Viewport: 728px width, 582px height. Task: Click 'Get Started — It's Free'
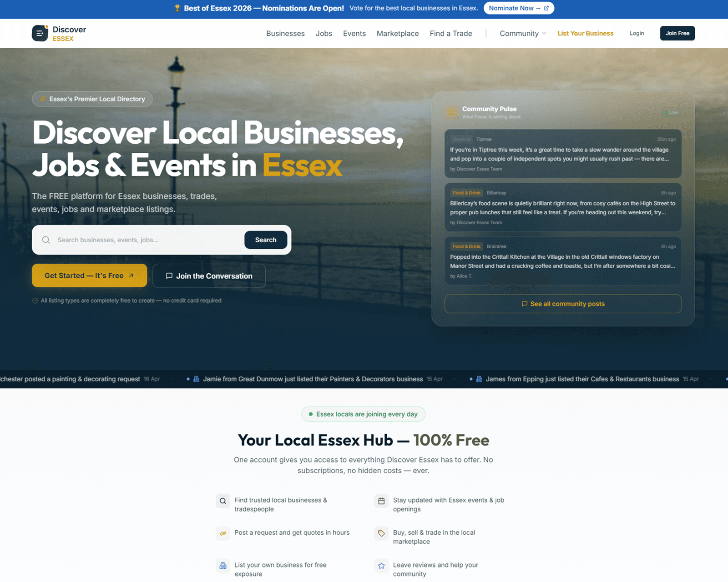(x=89, y=276)
